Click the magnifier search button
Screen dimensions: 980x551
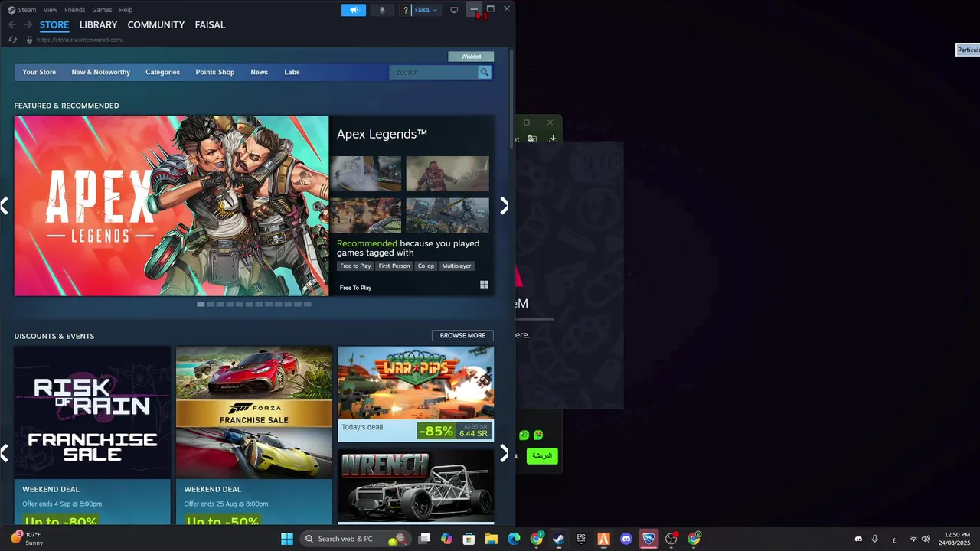tap(485, 72)
